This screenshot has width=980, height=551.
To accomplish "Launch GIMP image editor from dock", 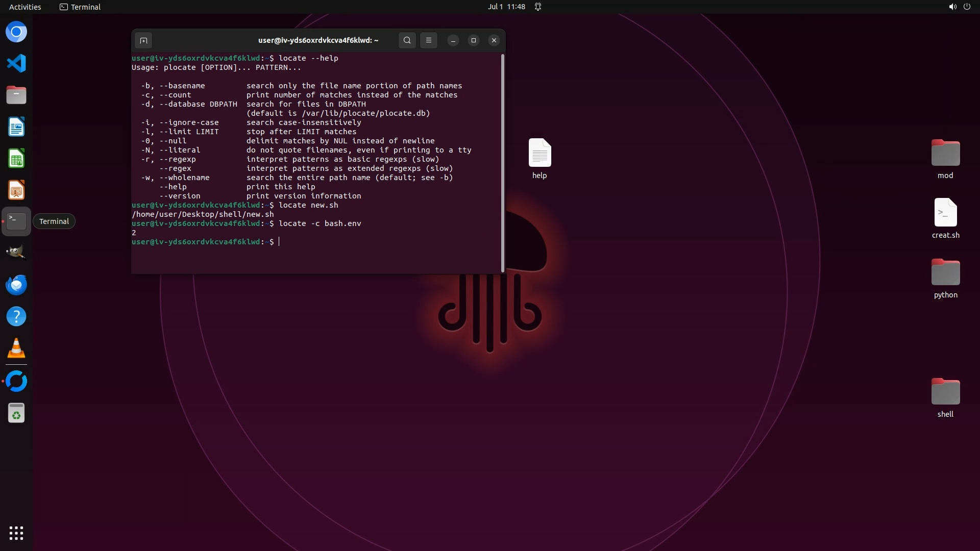I will 16,253.
